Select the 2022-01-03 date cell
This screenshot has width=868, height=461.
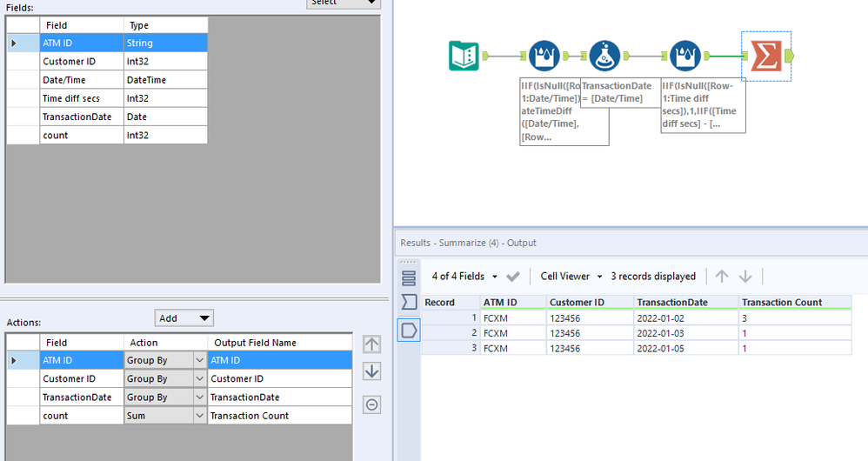click(x=686, y=333)
